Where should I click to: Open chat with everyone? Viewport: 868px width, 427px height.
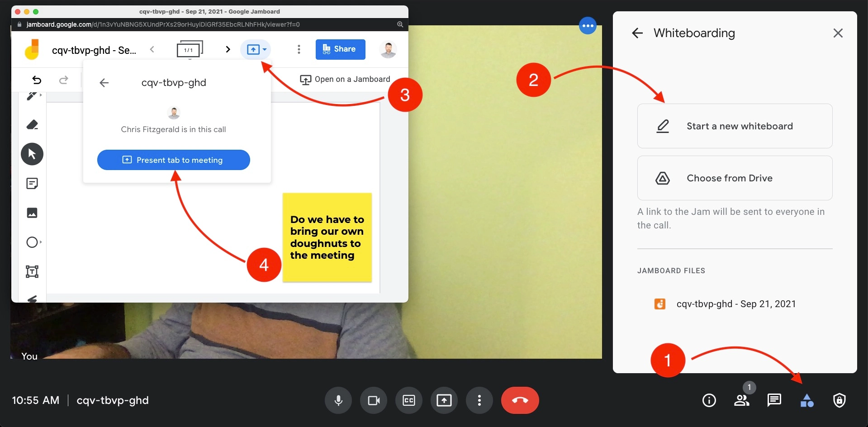click(774, 400)
